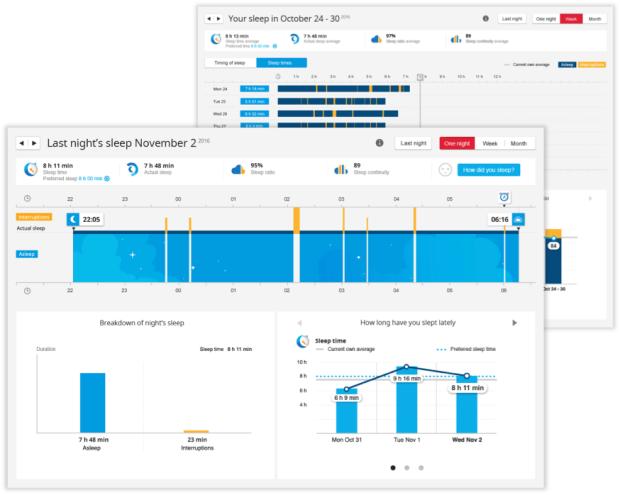The width and height of the screenshot is (620, 495).
Task: Select first pagination dot
Action: [x=393, y=468]
